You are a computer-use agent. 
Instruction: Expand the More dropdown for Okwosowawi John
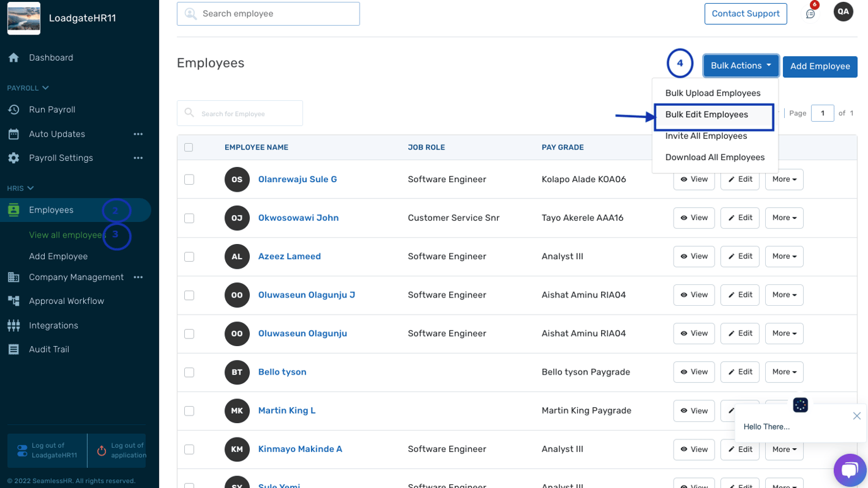coord(783,218)
